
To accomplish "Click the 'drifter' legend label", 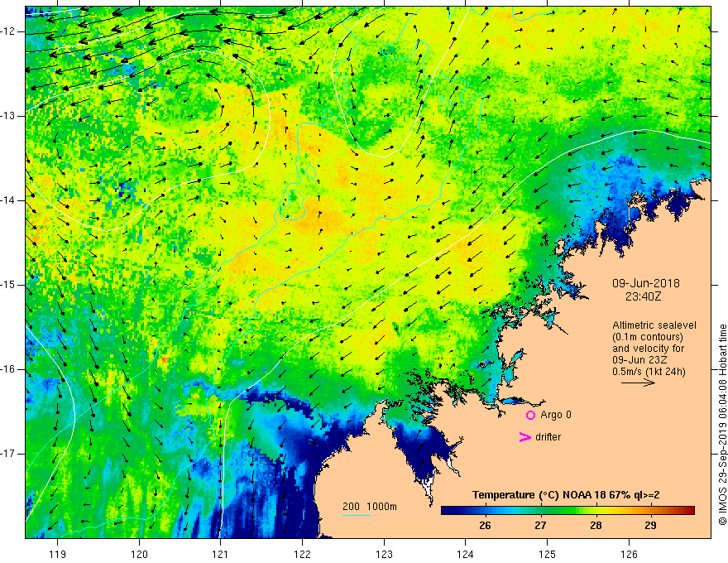I will coord(548,437).
